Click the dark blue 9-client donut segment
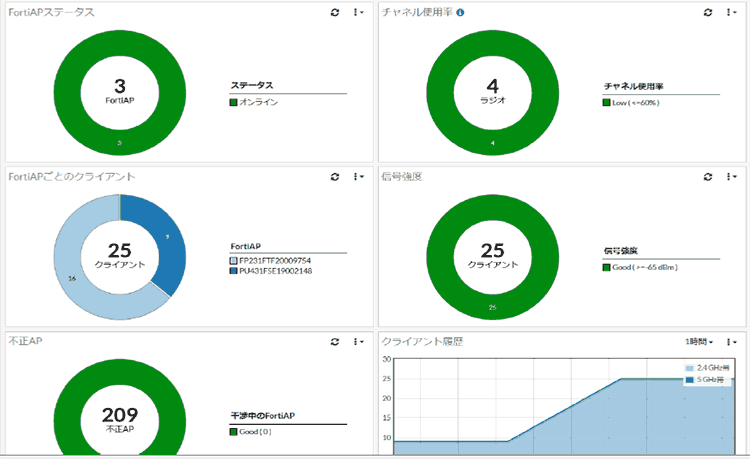 pos(167,237)
